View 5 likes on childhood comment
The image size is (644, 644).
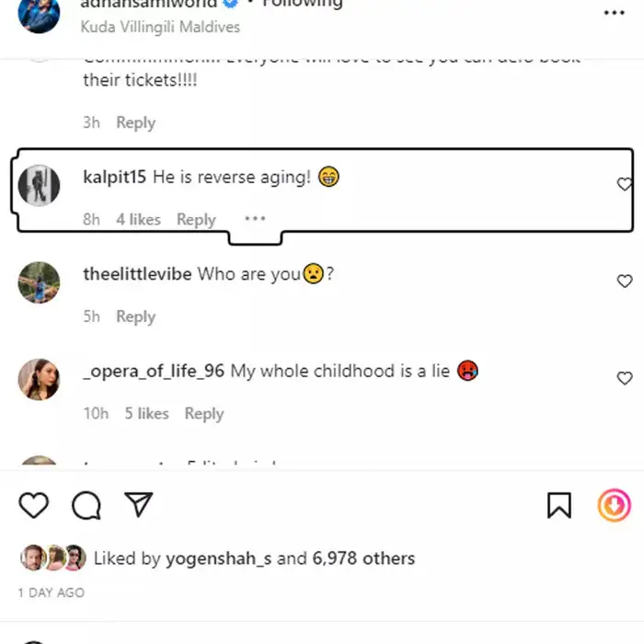click(146, 413)
